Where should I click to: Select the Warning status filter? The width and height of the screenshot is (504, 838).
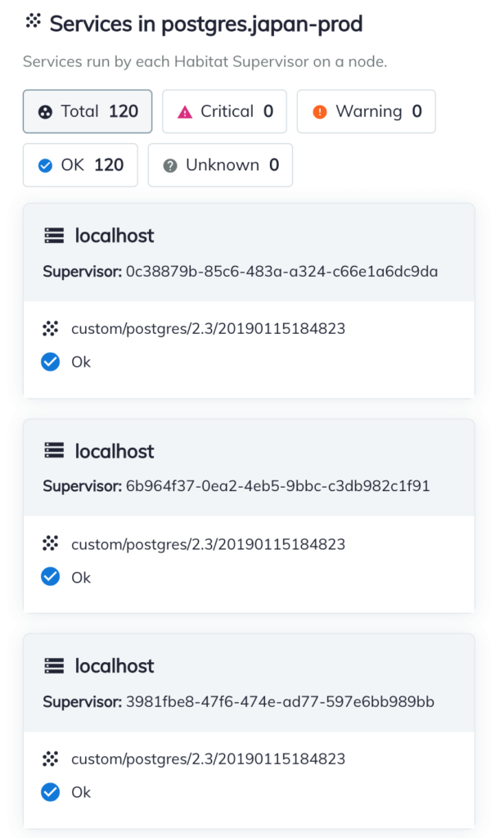pos(366,111)
